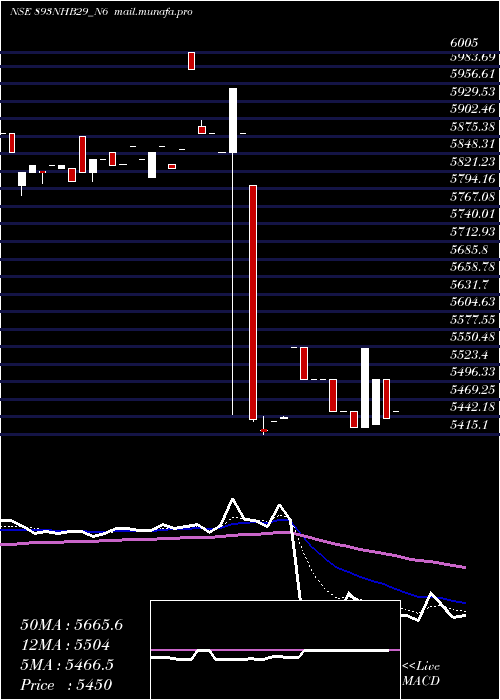The width and height of the screenshot is (500, 700).
Task: Click the tall white candle near 5929
Action: [x=233, y=121]
